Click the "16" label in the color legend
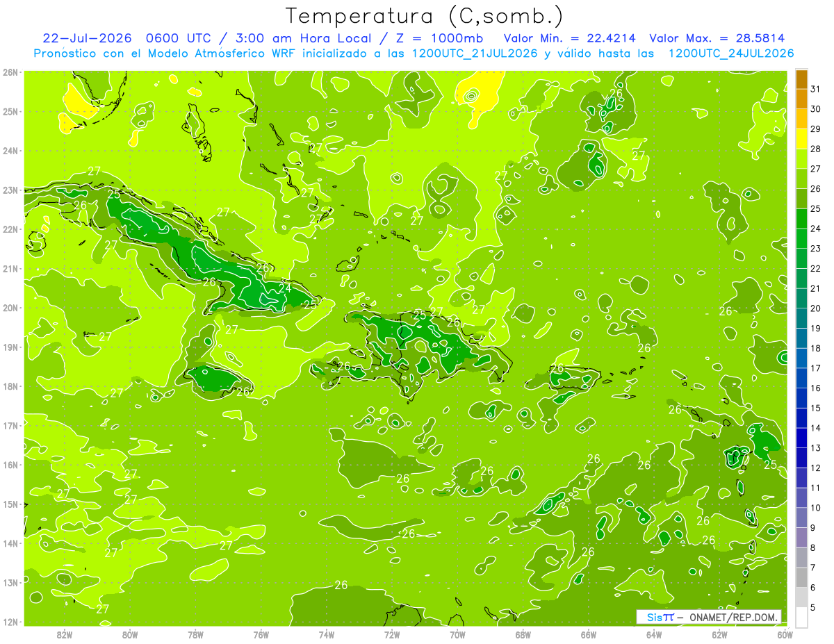This screenshot has width=834, height=644. (x=816, y=388)
